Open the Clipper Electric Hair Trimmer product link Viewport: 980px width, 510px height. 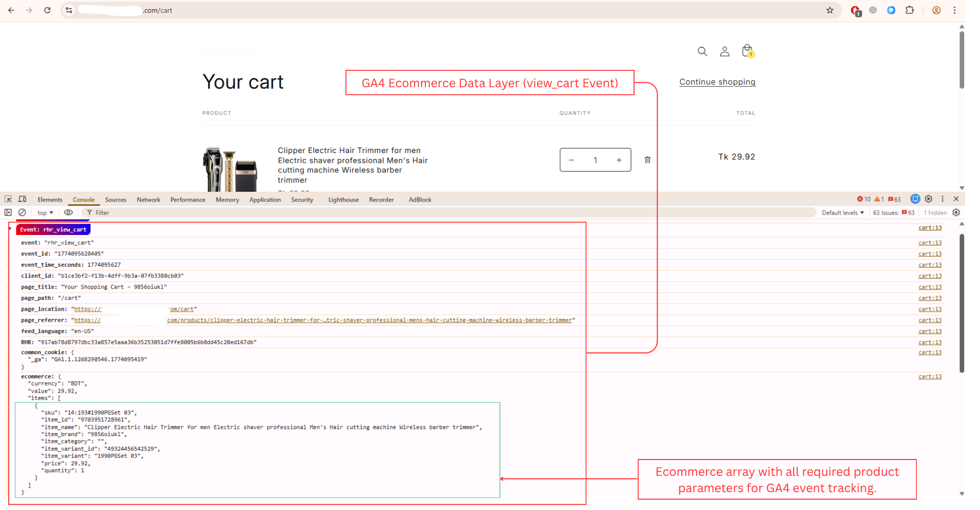(353, 165)
